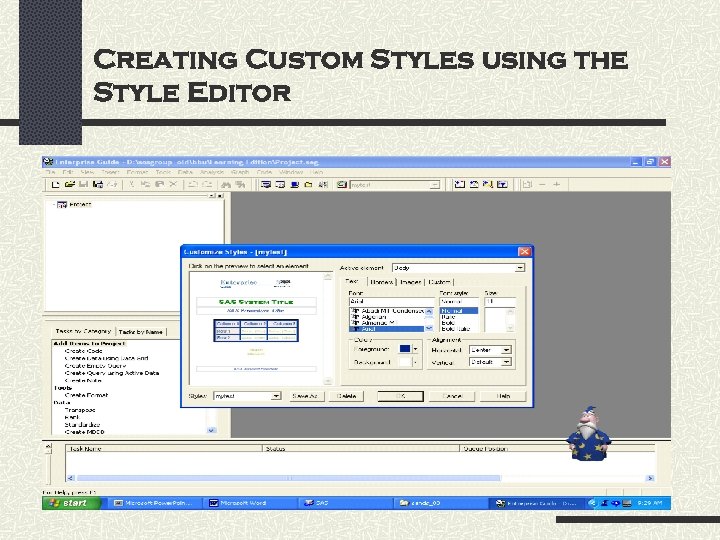Click the Font name input field
This screenshot has height=540, width=720.
[392, 302]
